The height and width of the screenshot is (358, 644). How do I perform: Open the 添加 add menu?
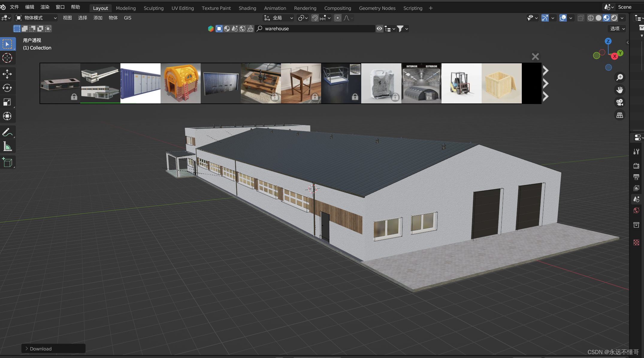(98, 18)
